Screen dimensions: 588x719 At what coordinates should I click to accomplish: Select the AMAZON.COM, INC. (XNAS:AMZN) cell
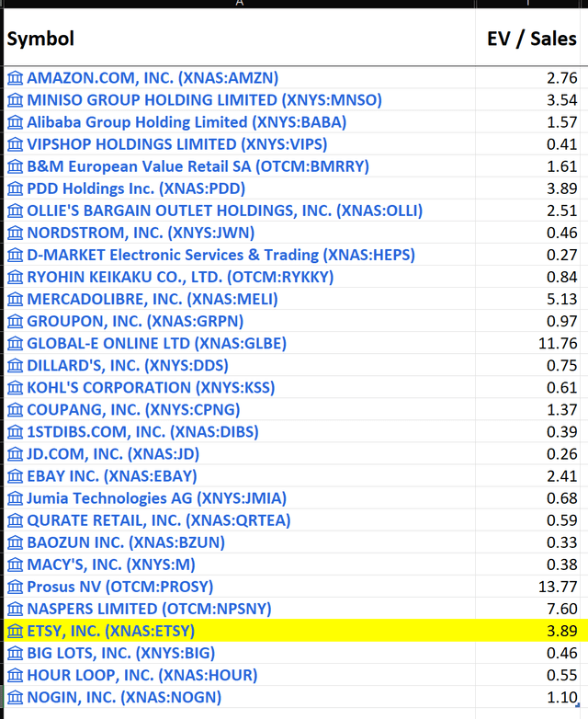[x=240, y=78]
